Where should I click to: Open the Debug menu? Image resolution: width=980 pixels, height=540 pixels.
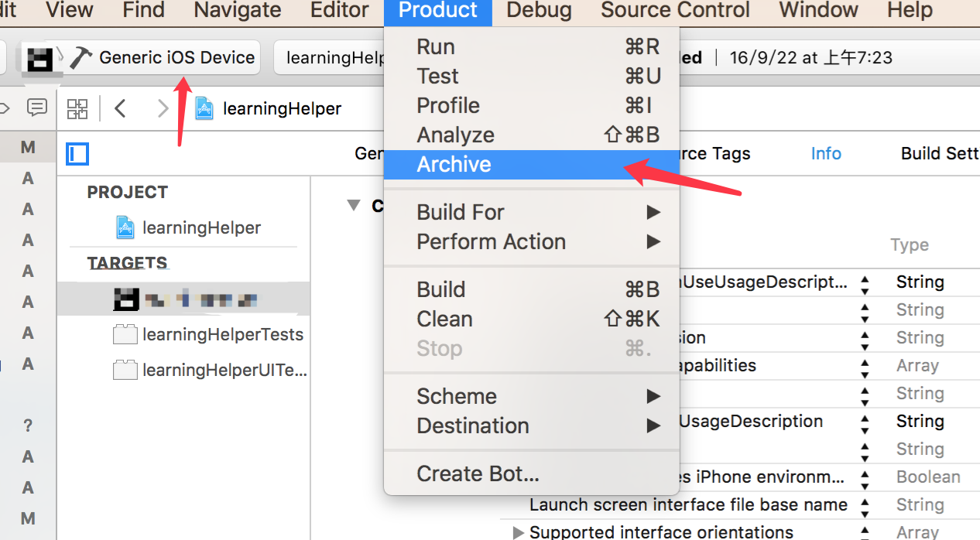[539, 11]
